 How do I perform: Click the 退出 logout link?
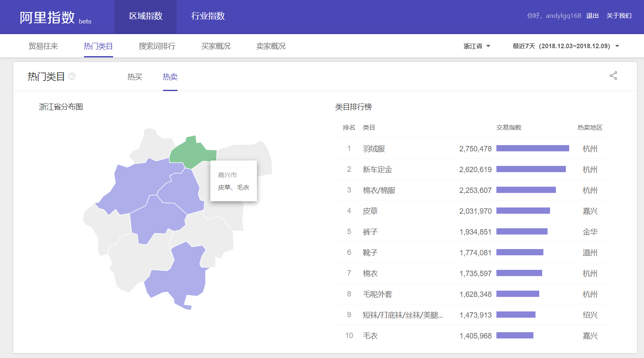pyautogui.click(x=592, y=15)
